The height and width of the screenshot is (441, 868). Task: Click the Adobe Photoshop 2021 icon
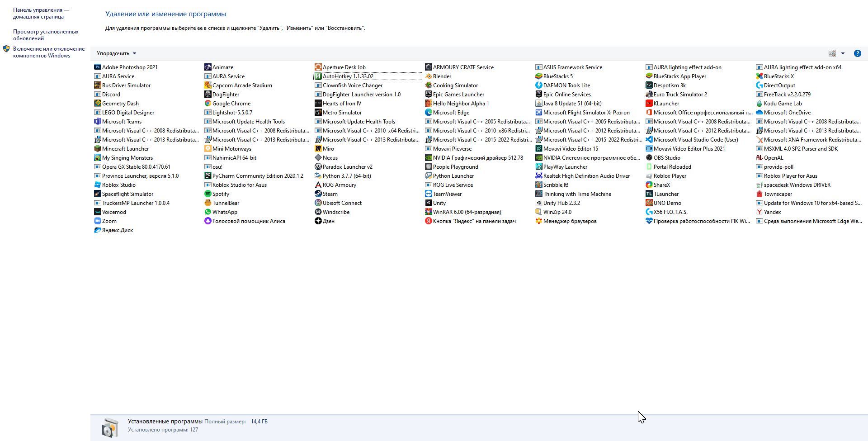(97, 67)
